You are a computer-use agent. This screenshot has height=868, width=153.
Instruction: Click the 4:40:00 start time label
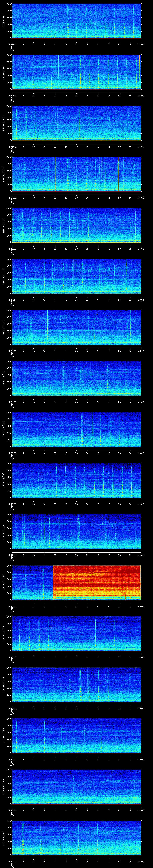pyautogui.click(x=12, y=504)
